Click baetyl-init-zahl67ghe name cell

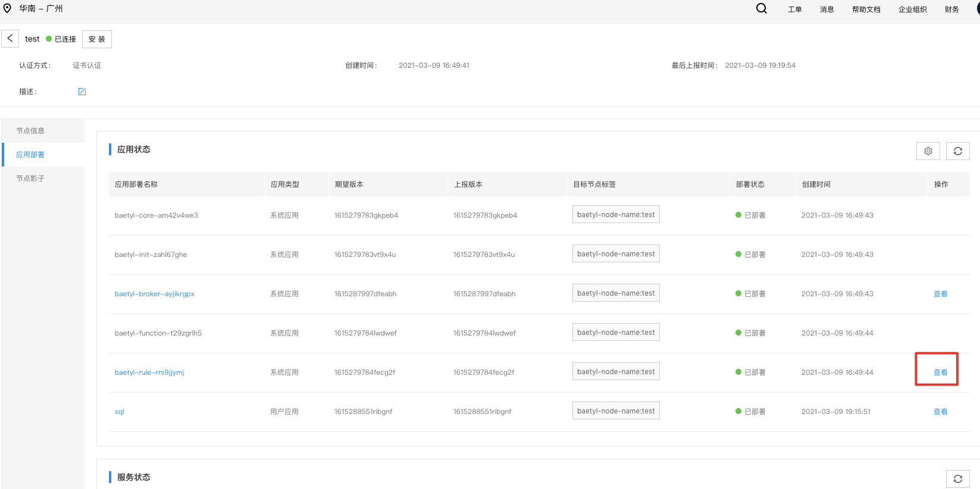point(151,255)
